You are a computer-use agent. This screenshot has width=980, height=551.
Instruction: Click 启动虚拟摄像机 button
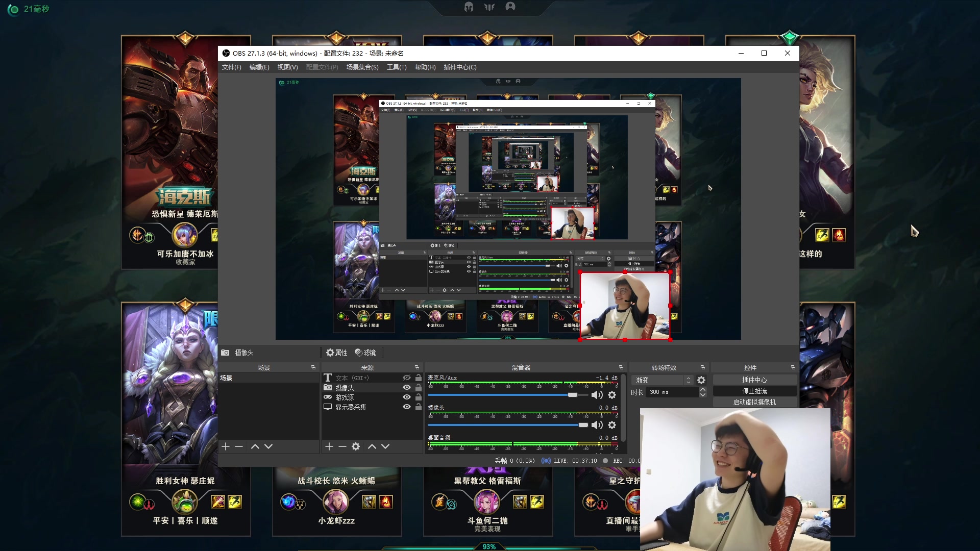(755, 403)
